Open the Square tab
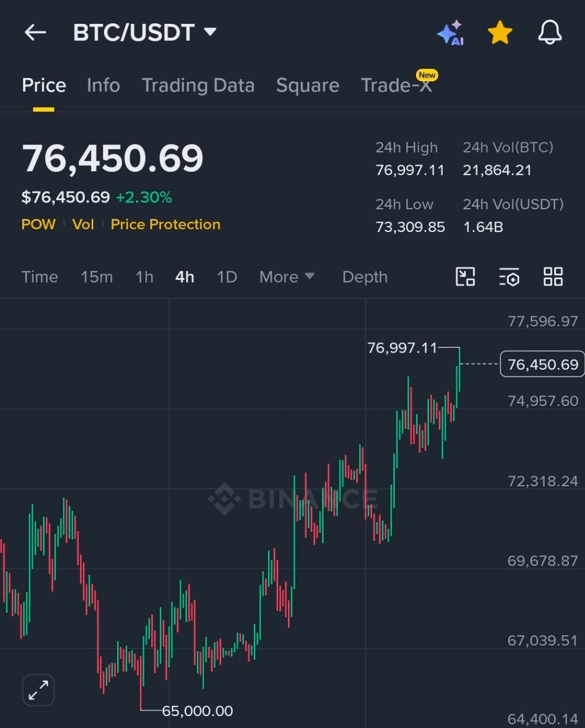Viewport: 585px width, 728px height. tap(307, 85)
